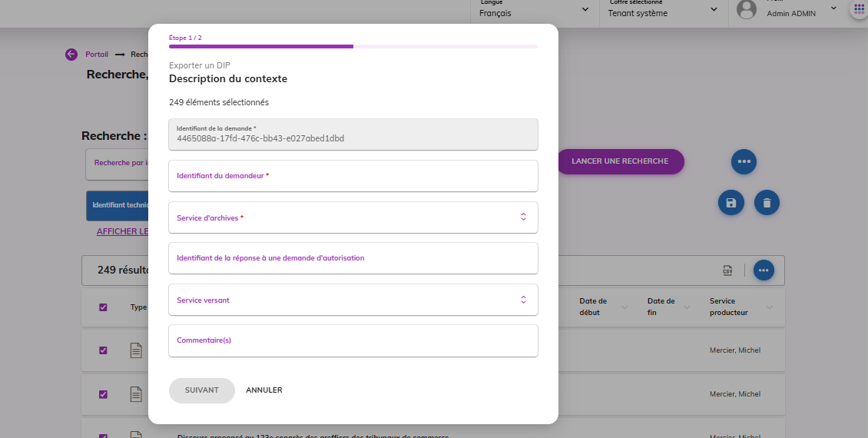Expand the Service versant dropdown
Image resolution: width=868 pixels, height=438 pixels.
[x=353, y=300]
